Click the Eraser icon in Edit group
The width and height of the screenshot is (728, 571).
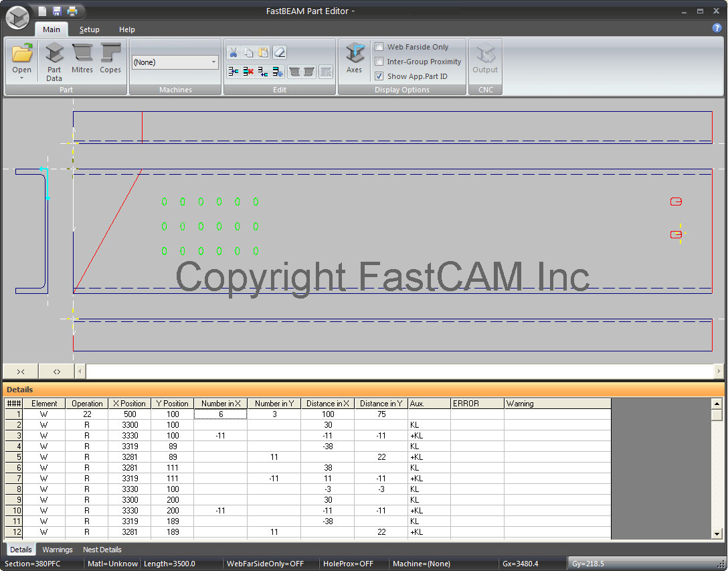279,52
